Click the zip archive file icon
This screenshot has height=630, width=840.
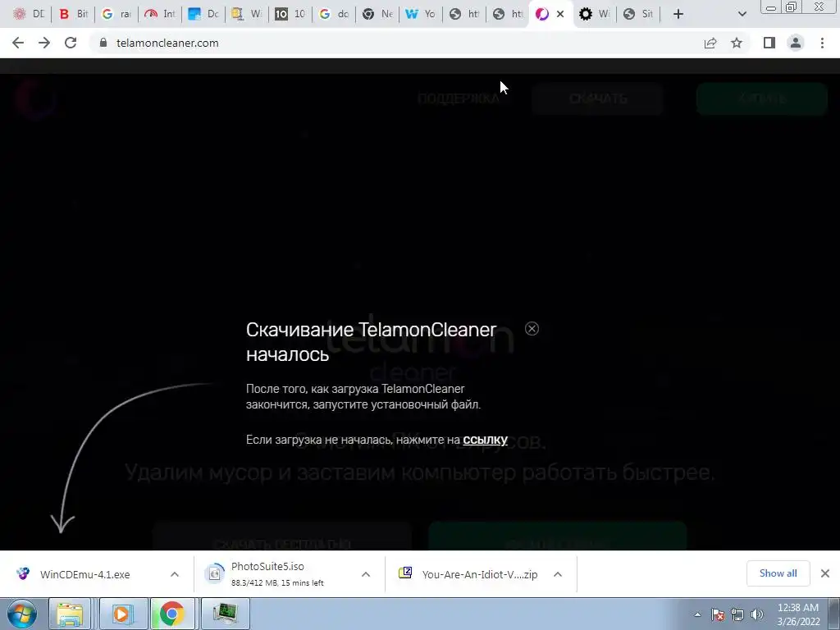coord(405,573)
